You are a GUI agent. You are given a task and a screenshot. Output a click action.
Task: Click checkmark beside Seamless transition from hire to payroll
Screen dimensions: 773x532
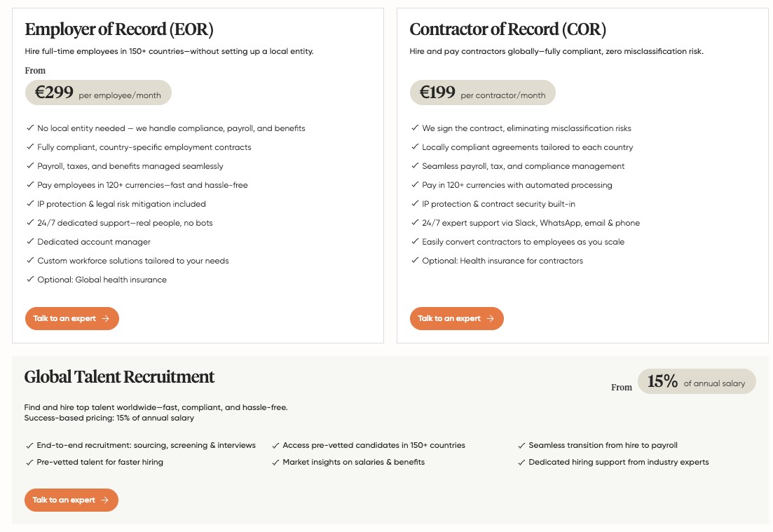[521, 446]
